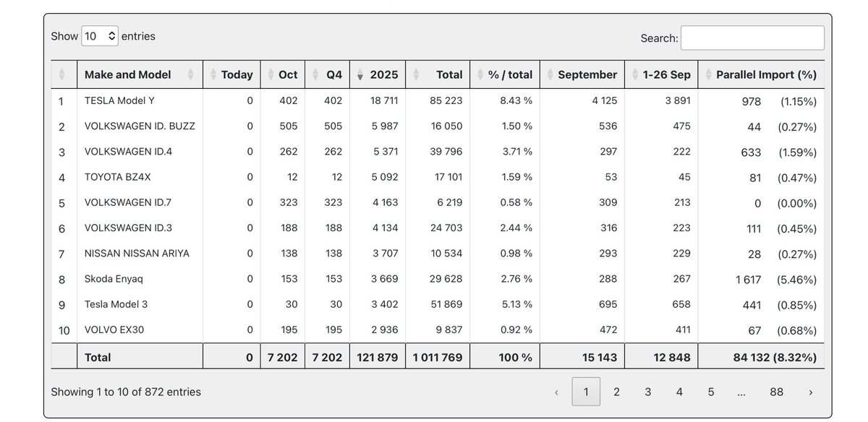Click the 85 223 total value
868x422 pixels.
(446, 101)
